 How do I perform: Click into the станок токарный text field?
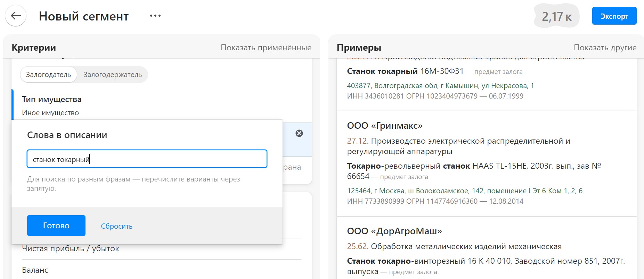tap(147, 159)
